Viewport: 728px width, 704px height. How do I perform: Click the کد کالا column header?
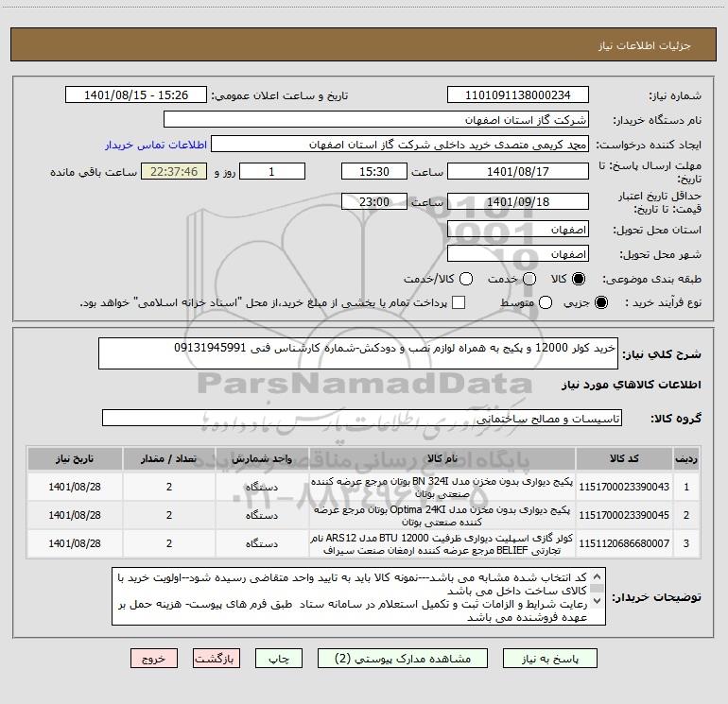624,458
